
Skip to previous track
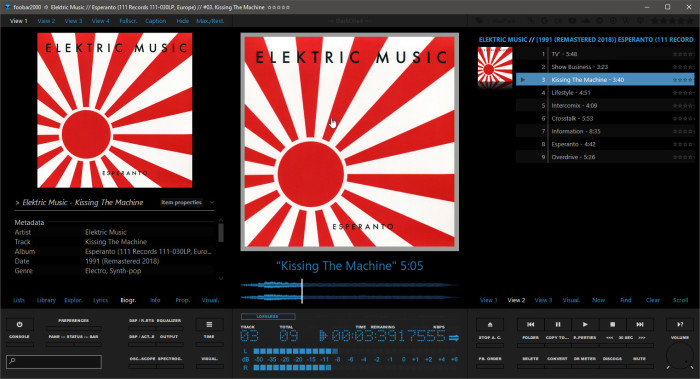tap(530, 325)
